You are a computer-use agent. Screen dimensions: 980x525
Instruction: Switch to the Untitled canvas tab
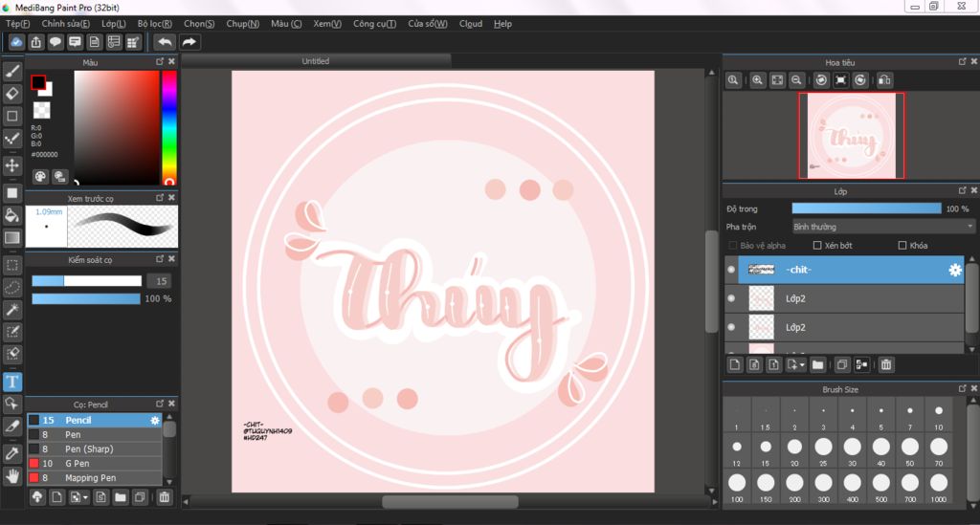[x=316, y=61]
